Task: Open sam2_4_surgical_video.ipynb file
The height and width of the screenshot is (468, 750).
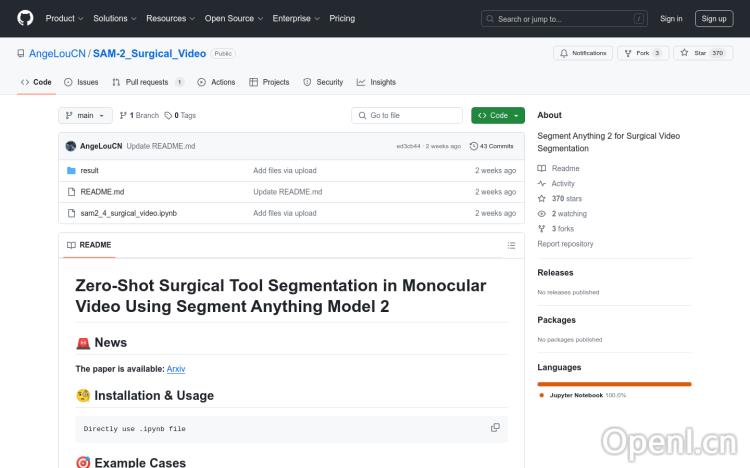Action: [x=129, y=213]
